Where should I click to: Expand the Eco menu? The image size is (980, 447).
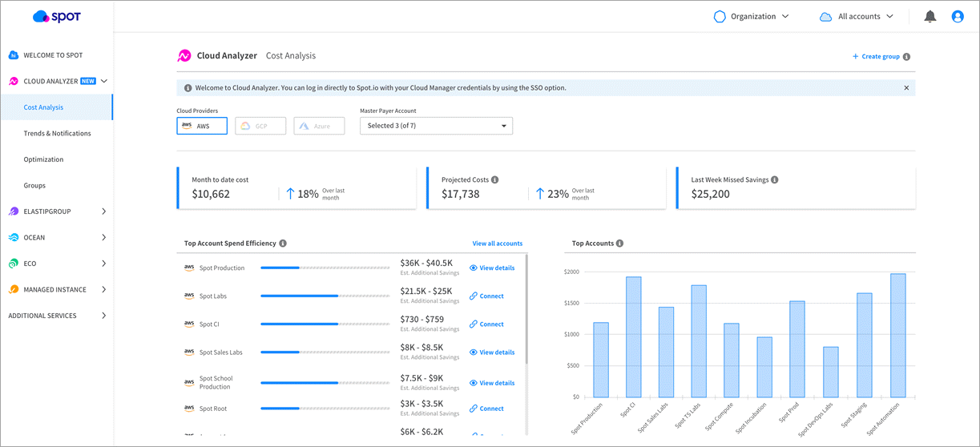tap(104, 264)
